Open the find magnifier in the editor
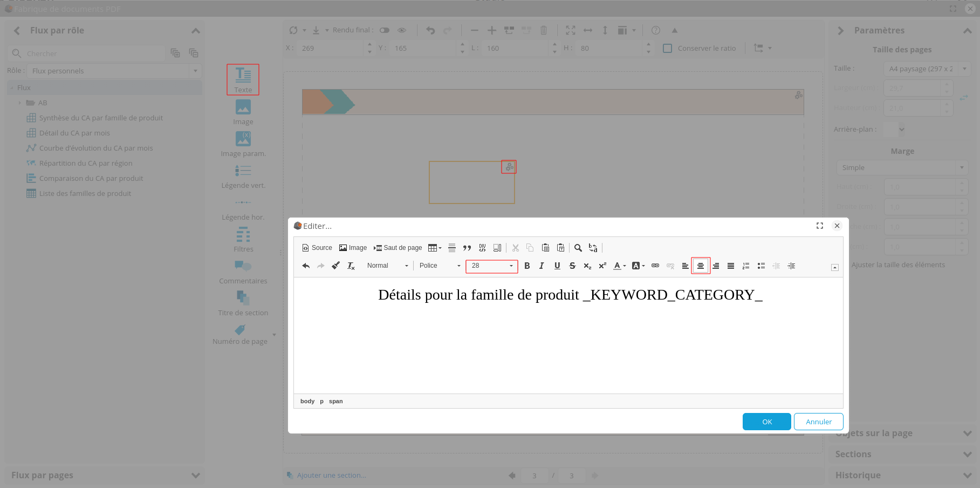The height and width of the screenshot is (488, 980). point(578,248)
